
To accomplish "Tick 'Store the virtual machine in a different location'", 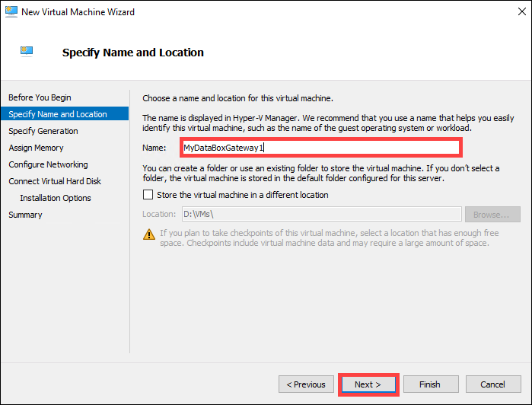I will pyautogui.click(x=148, y=195).
